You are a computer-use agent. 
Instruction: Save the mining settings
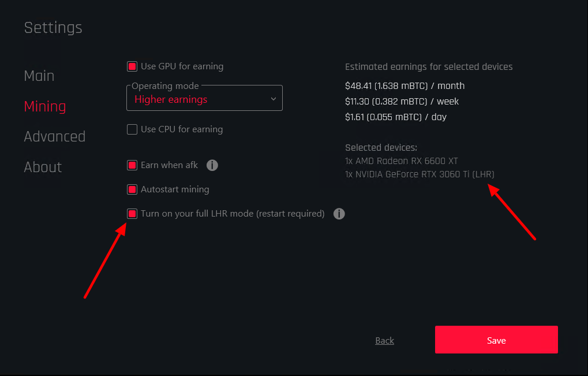(x=496, y=340)
